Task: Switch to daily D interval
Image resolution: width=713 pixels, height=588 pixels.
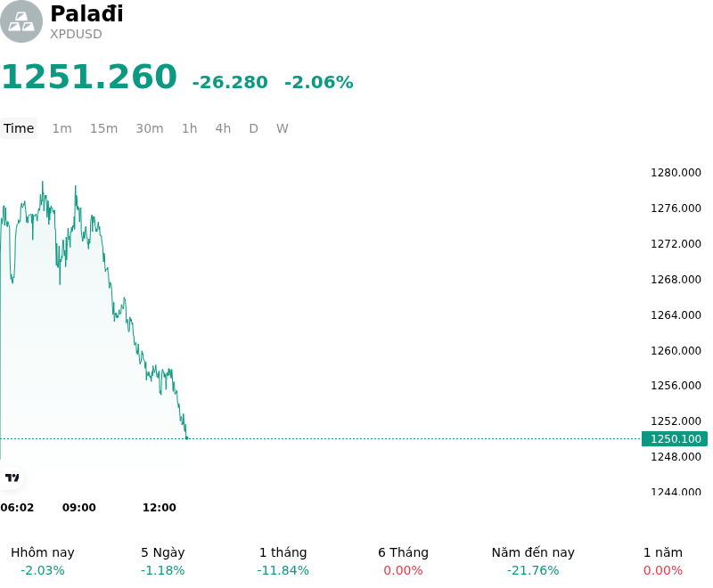Action: (x=253, y=128)
